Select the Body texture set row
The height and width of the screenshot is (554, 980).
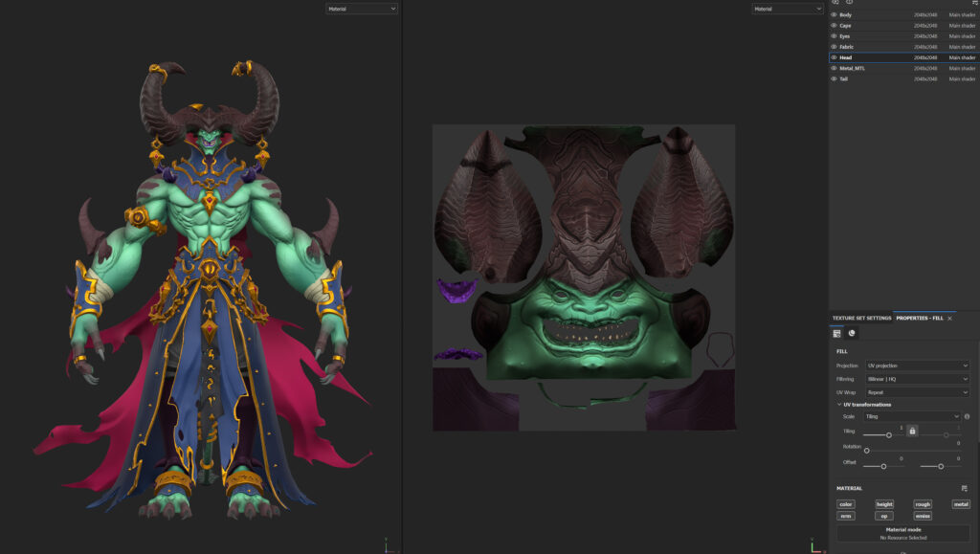pos(903,14)
